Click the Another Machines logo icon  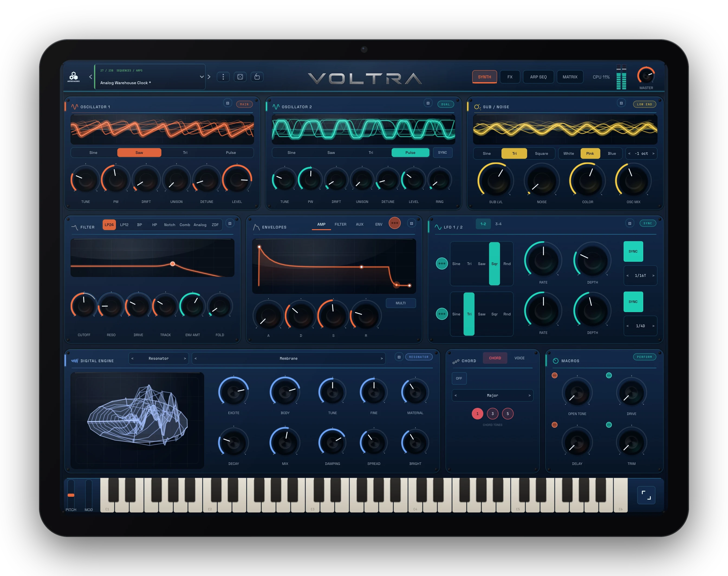pyautogui.click(x=73, y=77)
